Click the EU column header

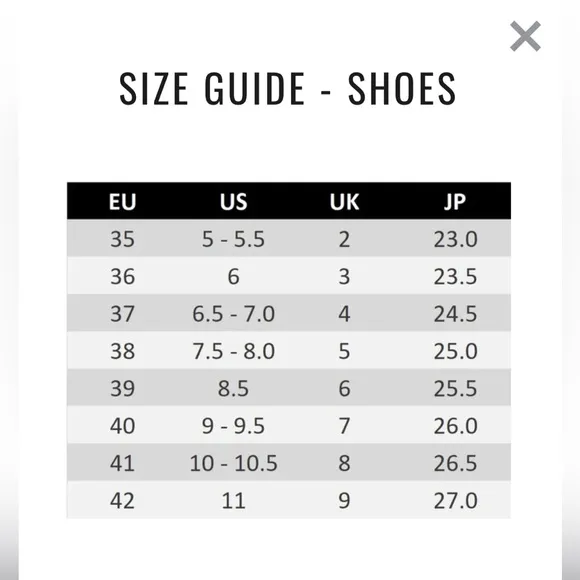pyautogui.click(x=122, y=202)
